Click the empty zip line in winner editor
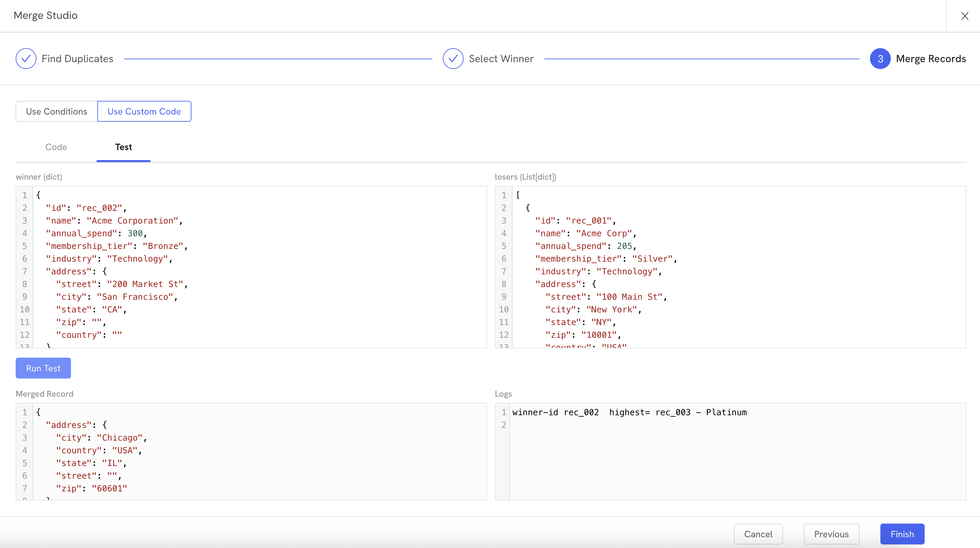The height and width of the screenshot is (548, 980). 81,322
